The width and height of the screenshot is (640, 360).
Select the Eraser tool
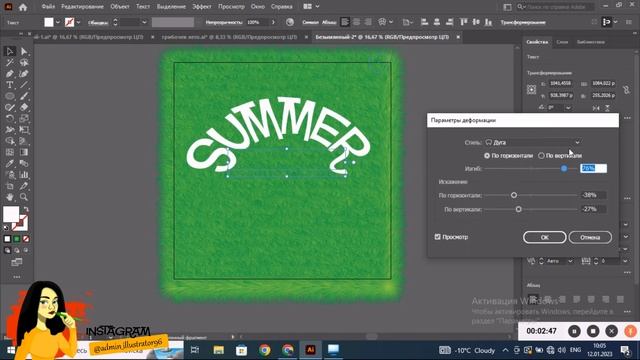(x=24, y=107)
